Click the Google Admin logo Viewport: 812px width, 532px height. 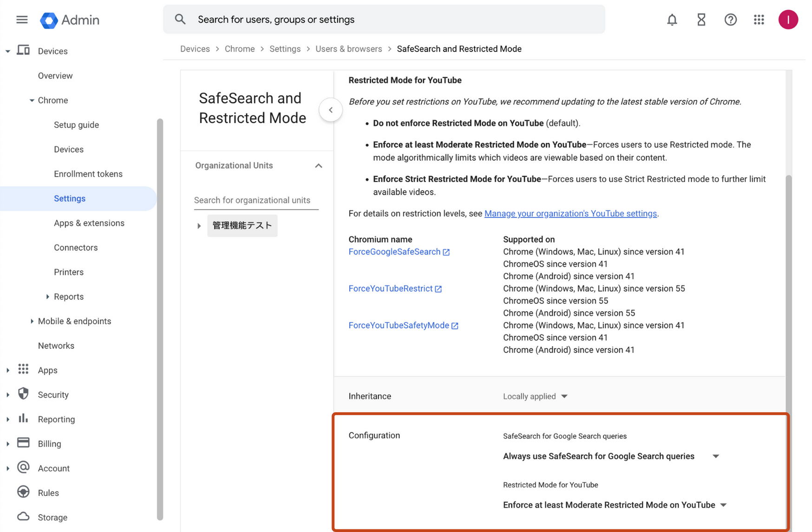point(70,20)
